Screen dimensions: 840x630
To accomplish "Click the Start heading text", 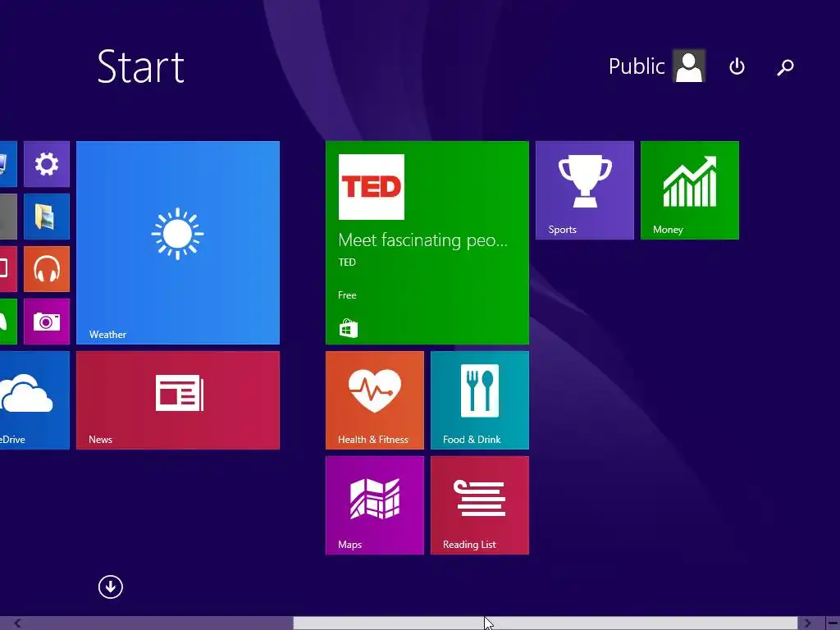I will pos(141,66).
